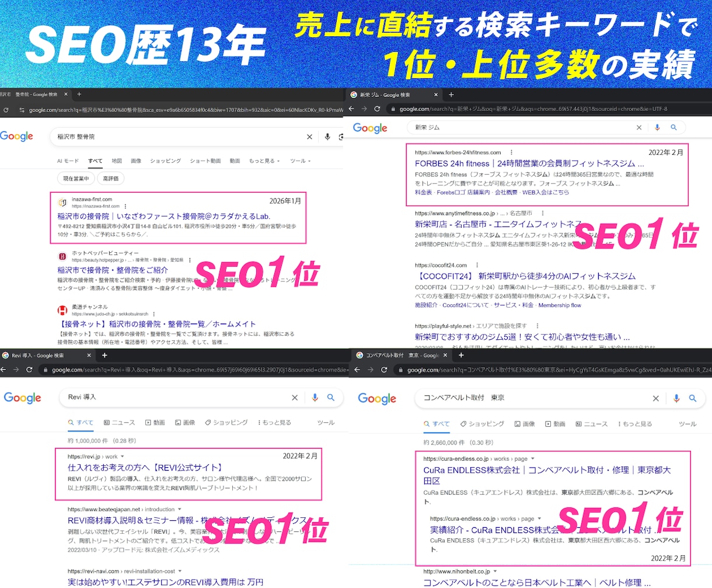The height and width of the screenshot is (588, 712).
Task: Click the 料金表 sitelink under FORBES
Action: [423, 192]
